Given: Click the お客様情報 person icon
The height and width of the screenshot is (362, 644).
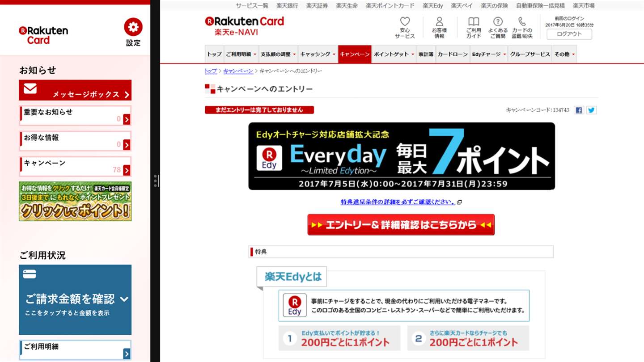Looking at the screenshot, I should pyautogui.click(x=439, y=21).
